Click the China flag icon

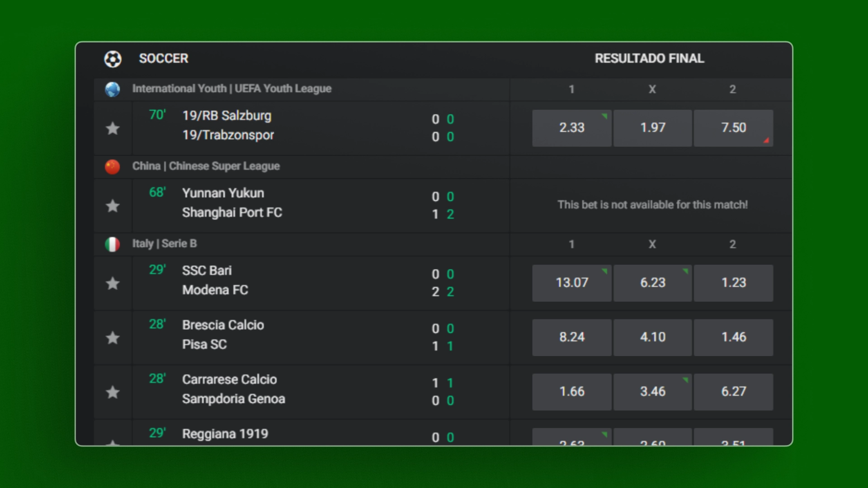pos(113,167)
